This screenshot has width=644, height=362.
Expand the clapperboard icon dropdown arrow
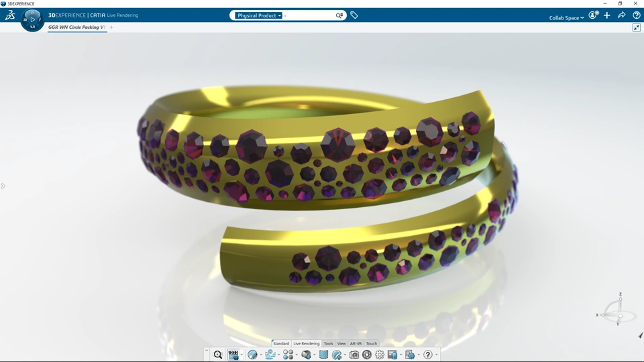click(x=241, y=355)
